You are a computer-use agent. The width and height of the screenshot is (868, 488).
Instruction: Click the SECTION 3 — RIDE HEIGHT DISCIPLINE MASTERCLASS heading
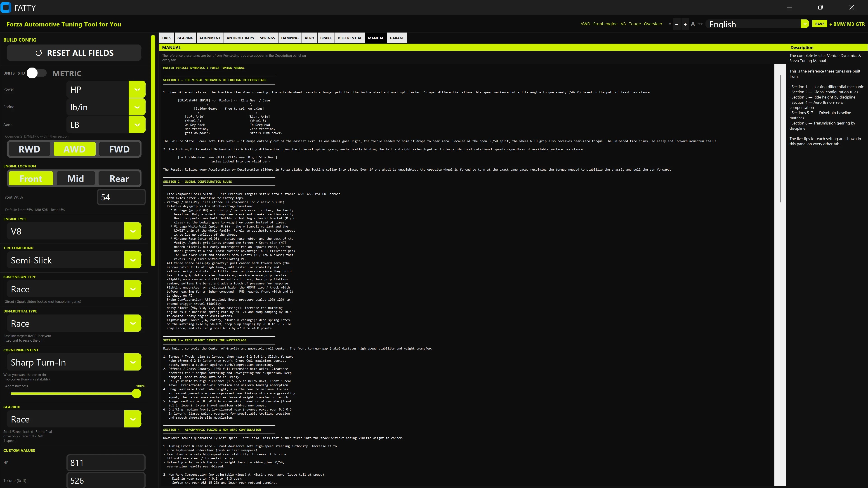tap(205, 340)
